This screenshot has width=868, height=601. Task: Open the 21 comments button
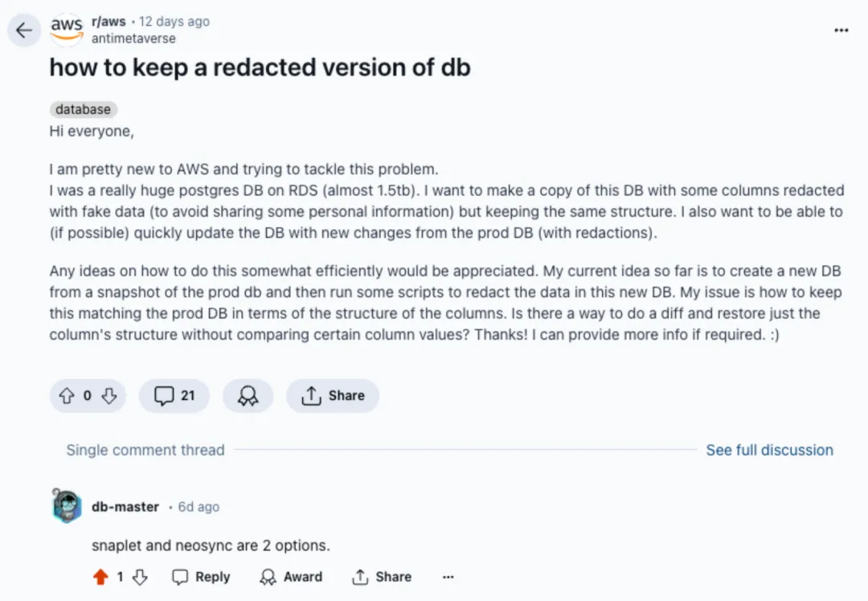pyautogui.click(x=174, y=395)
